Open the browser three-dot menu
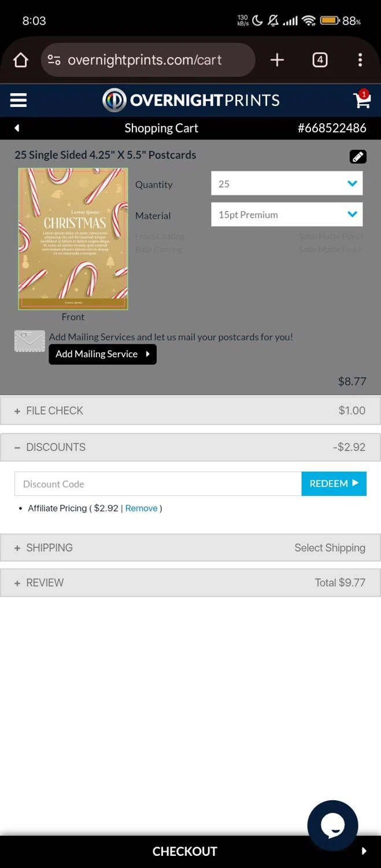381x868 pixels. coord(360,60)
